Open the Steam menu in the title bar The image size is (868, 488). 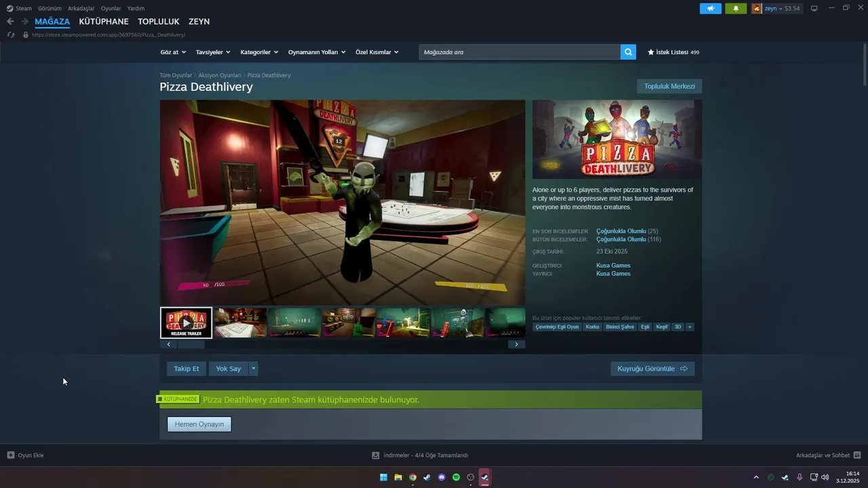pos(19,8)
